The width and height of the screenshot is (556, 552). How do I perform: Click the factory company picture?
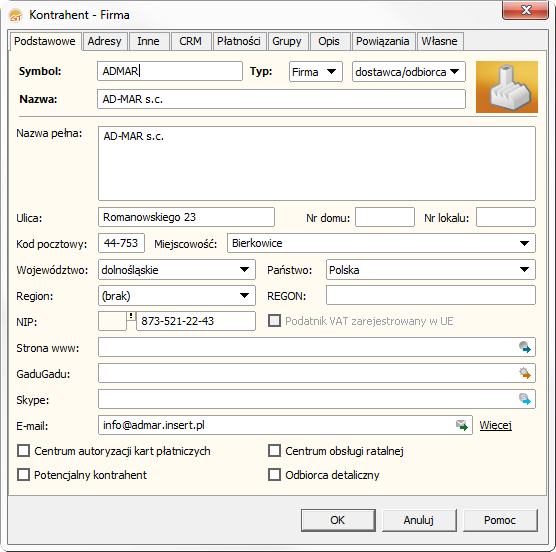(x=507, y=87)
